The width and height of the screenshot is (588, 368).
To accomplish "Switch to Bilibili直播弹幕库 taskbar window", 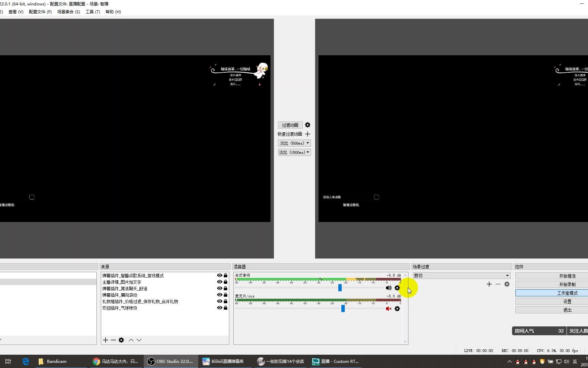I will [226, 362].
